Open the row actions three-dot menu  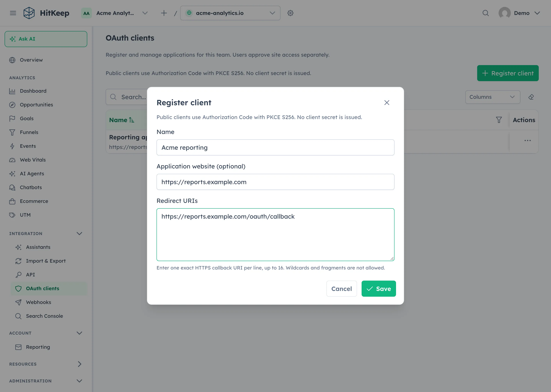coord(528,140)
